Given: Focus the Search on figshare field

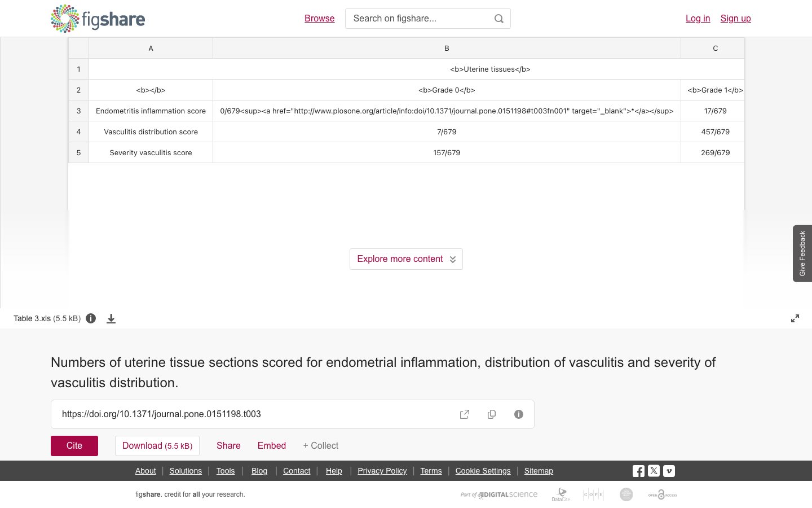Looking at the screenshot, I should 420,19.
